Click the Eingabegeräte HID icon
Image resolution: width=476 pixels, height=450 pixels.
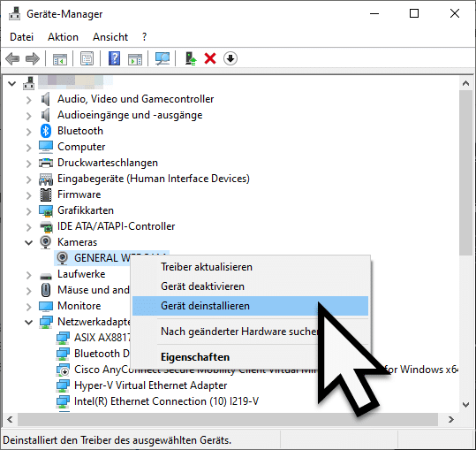pos(46,179)
